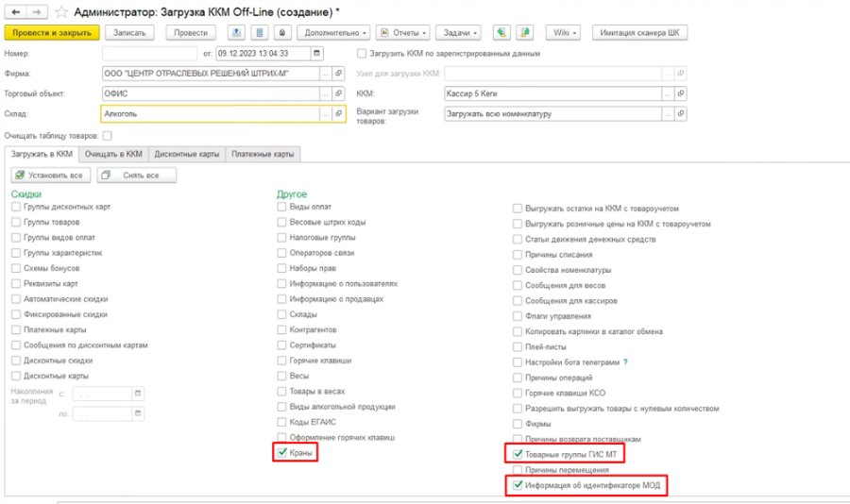Click into the ККМ field 'Кассир 5 Кеги'
This screenshot has height=504, width=850.
(x=552, y=93)
